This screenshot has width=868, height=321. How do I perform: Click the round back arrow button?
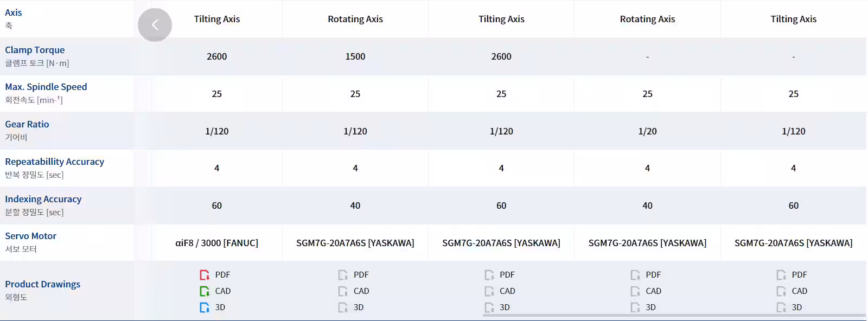click(x=155, y=25)
